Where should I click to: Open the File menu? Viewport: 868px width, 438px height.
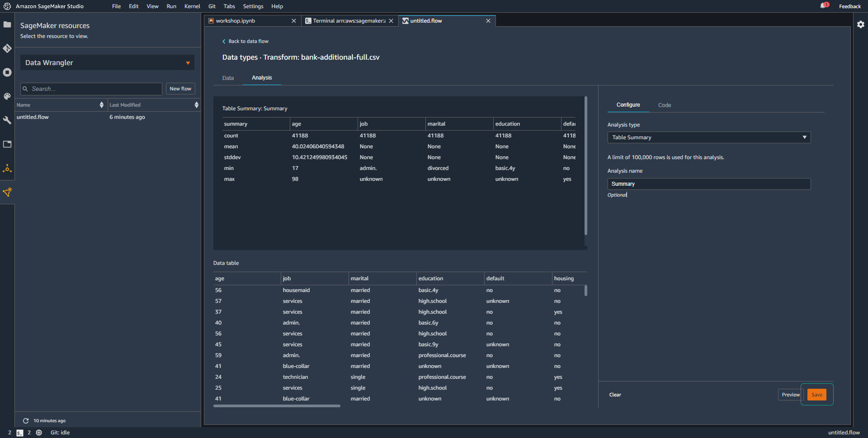point(116,6)
